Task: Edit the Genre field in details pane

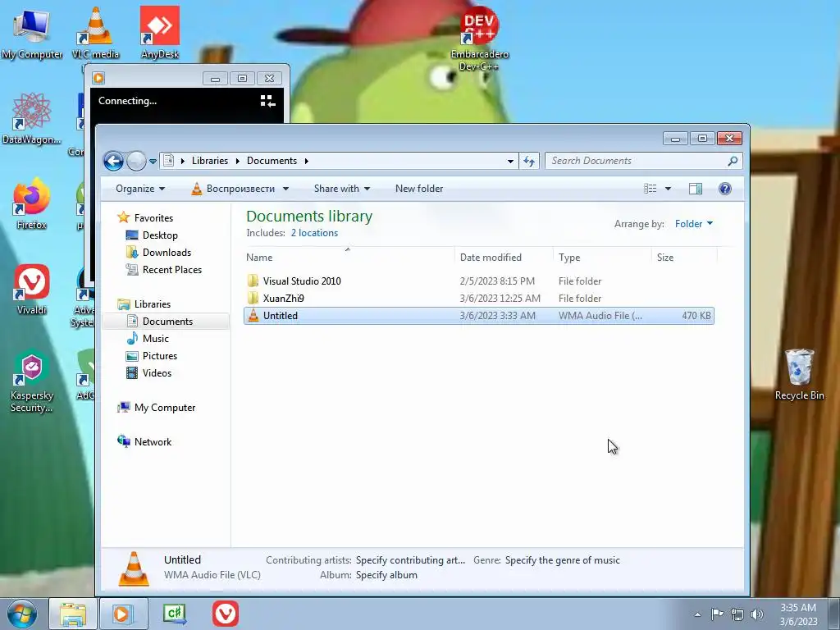Action: click(563, 560)
